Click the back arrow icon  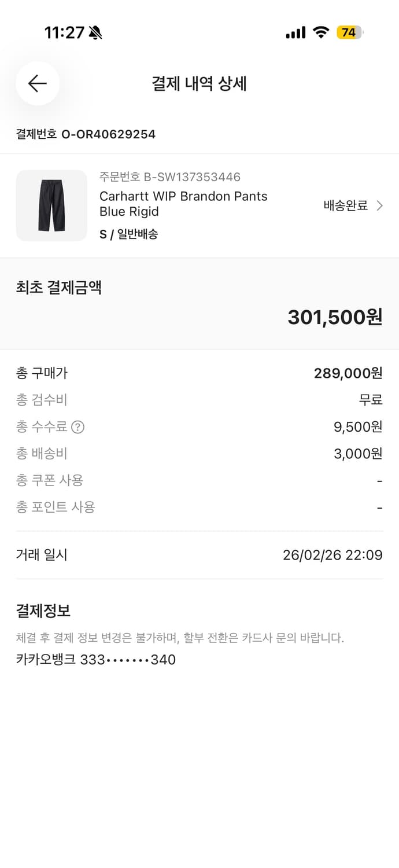coord(37,83)
